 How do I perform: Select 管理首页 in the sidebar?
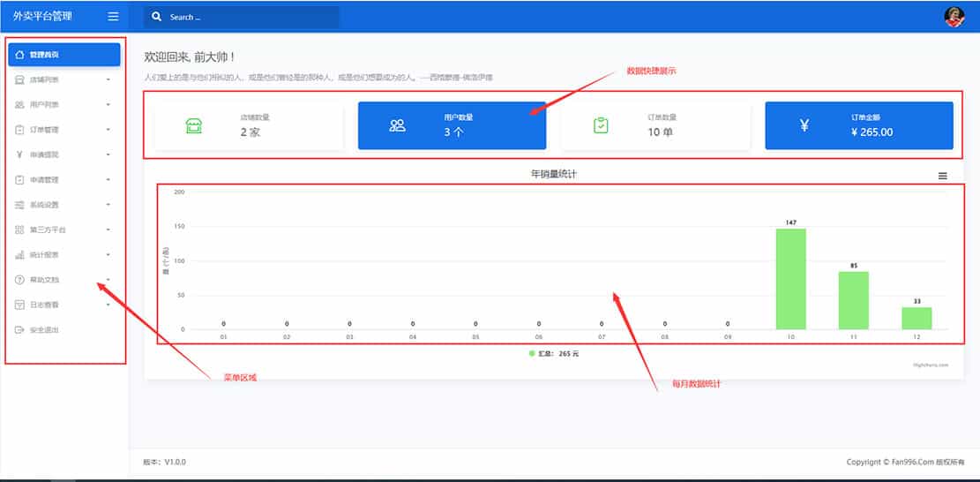pos(64,55)
